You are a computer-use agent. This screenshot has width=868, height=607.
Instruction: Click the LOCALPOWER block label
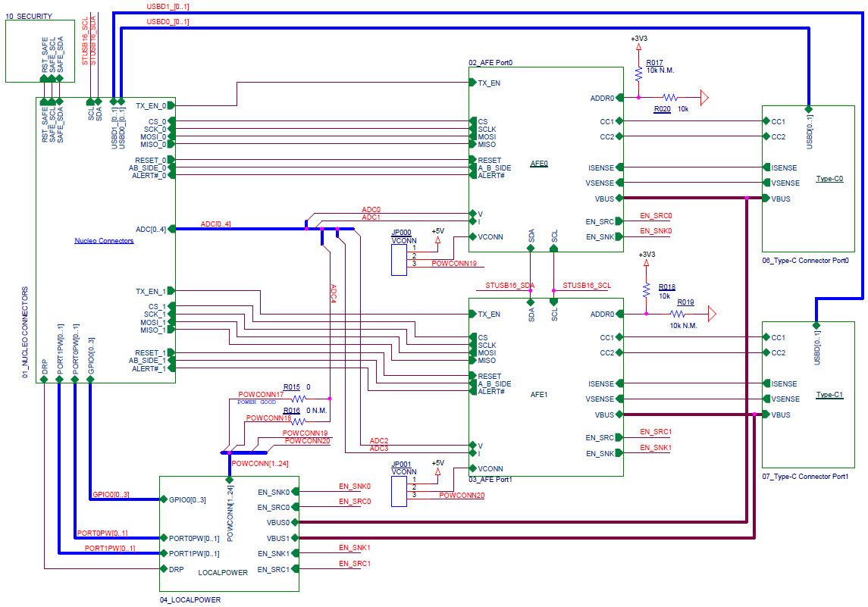pos(222,573)
